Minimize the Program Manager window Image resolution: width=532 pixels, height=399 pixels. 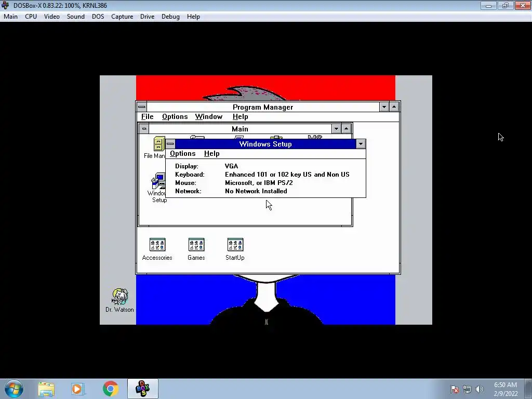pyautogui.click(x=384, y=107)
